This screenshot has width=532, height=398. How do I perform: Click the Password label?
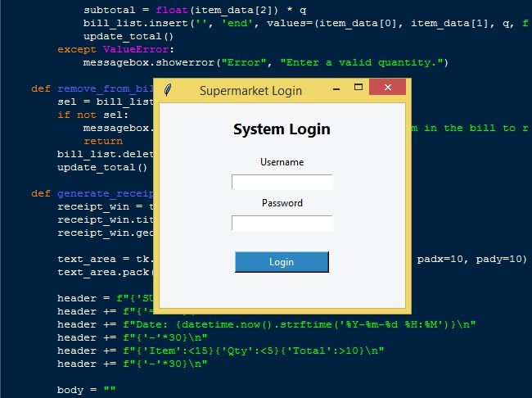pos(282,203)
